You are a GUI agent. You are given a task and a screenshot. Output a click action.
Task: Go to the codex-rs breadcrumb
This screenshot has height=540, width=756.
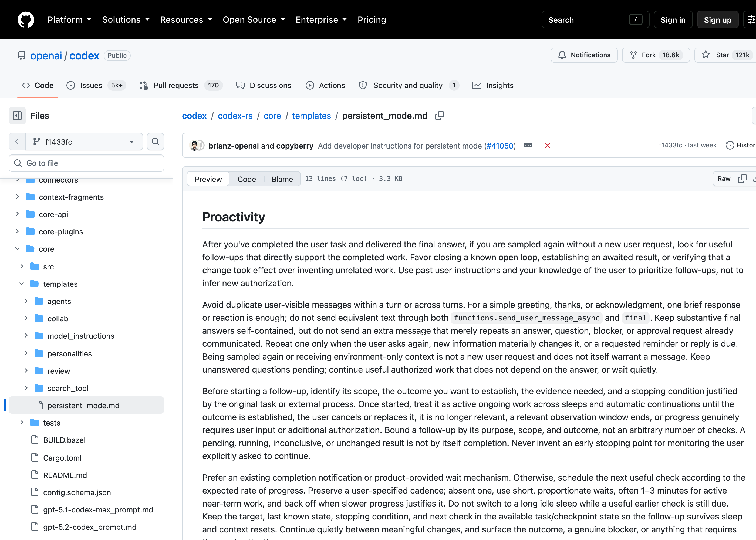[235, 116]
